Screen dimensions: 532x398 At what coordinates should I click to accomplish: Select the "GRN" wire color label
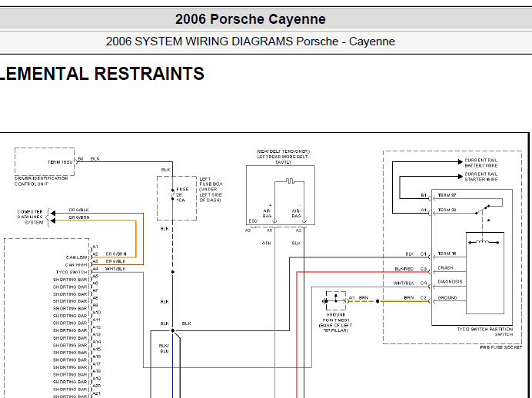pos(266,243)
